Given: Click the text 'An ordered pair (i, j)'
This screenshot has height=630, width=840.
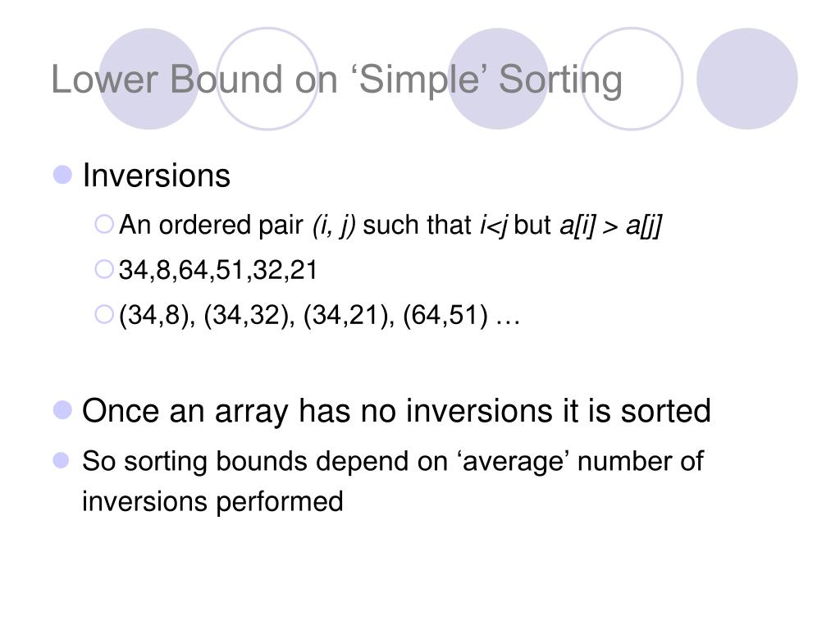Looking at the screenshot, I should click(x=237, y=225).
